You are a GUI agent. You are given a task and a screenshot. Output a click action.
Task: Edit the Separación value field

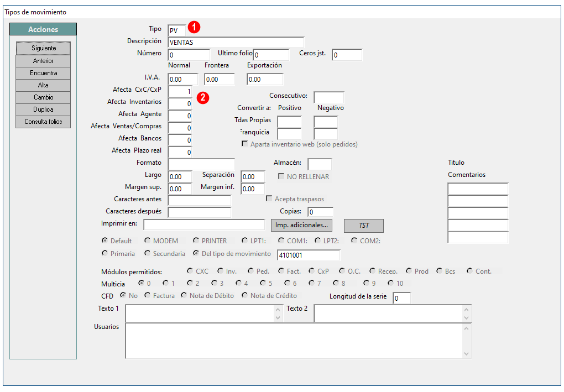pos(253,176)
